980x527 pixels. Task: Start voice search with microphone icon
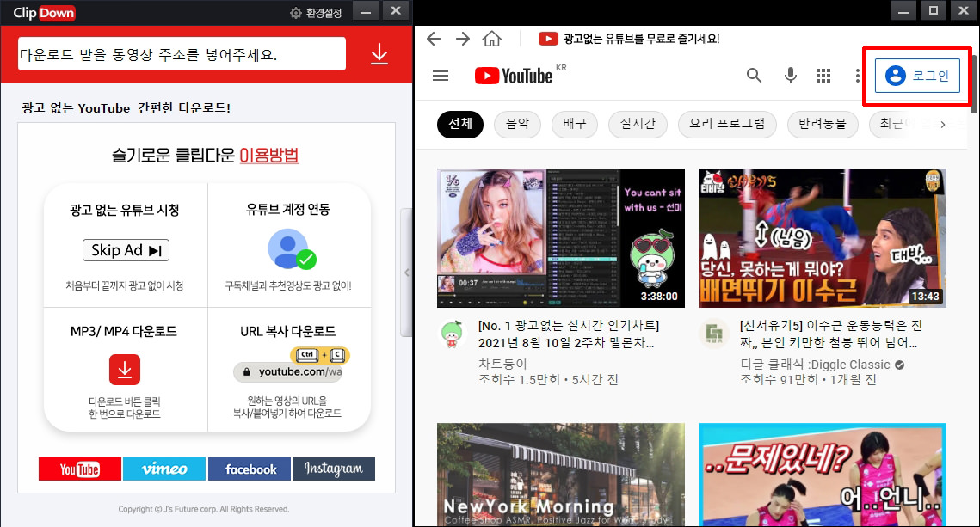790,76
